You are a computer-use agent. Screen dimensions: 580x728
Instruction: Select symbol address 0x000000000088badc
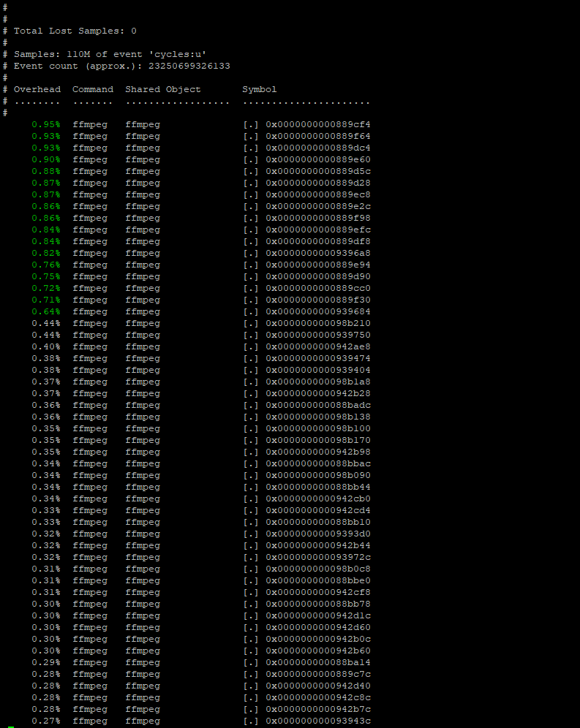coord(318,405)
